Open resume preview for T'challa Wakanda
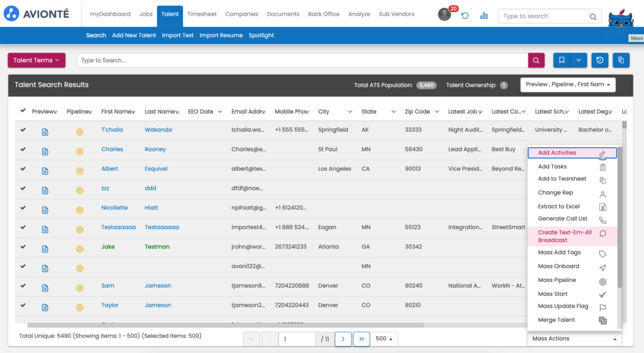This screenshot has width=644, height=353. (45, 132)
